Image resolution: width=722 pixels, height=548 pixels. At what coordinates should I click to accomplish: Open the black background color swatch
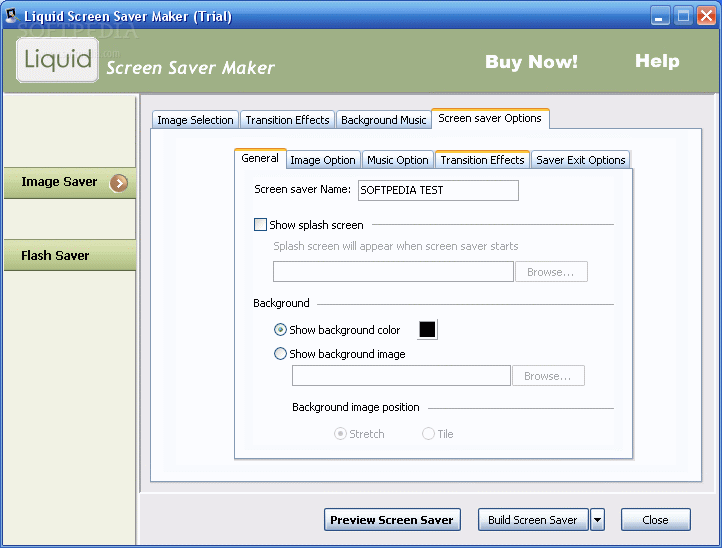coord(427,330)
